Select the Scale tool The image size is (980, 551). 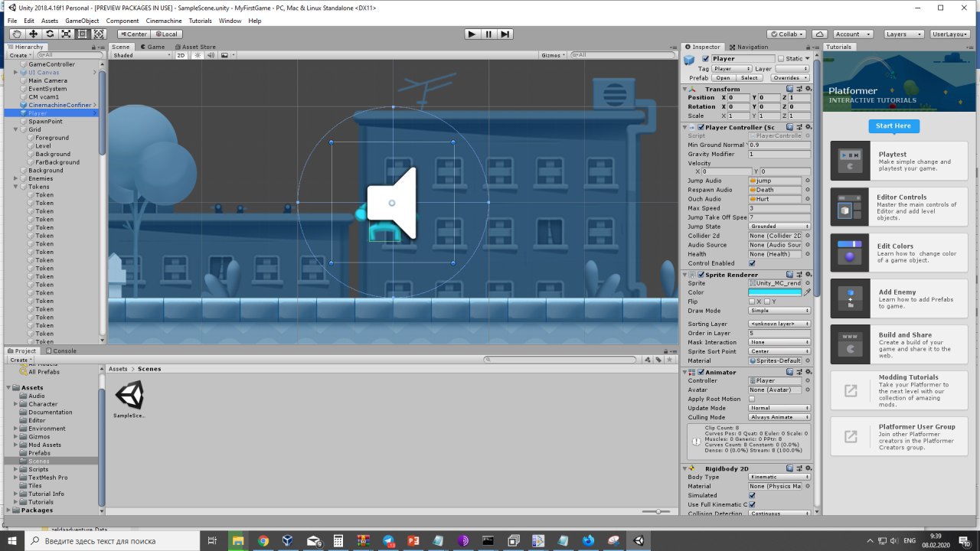[x=67, y=34]
